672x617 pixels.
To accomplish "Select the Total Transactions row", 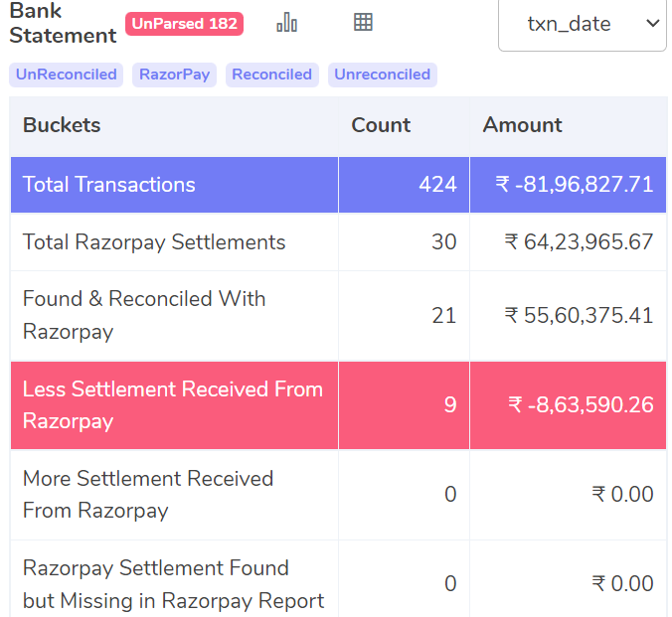I will [x=338, y=185].
